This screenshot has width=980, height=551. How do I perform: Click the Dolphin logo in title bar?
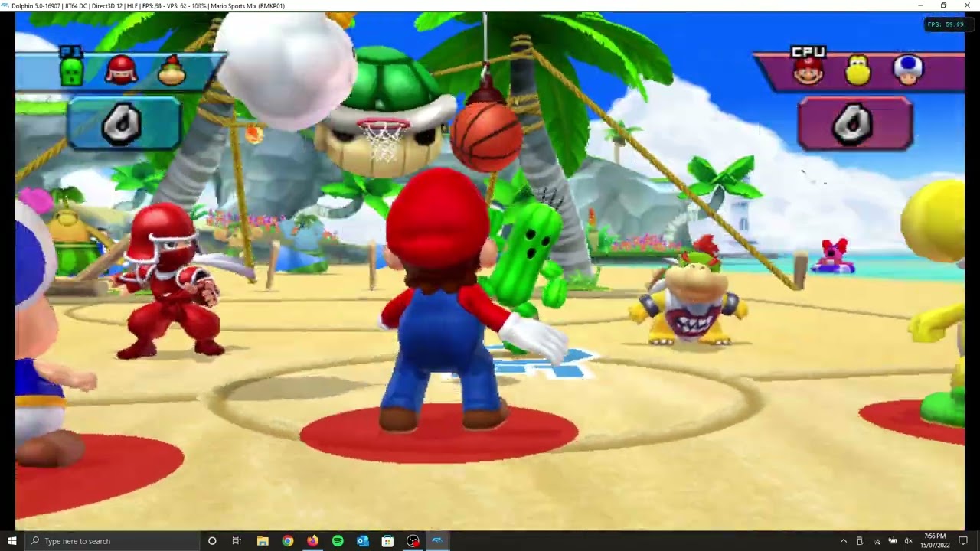[5, 5]
